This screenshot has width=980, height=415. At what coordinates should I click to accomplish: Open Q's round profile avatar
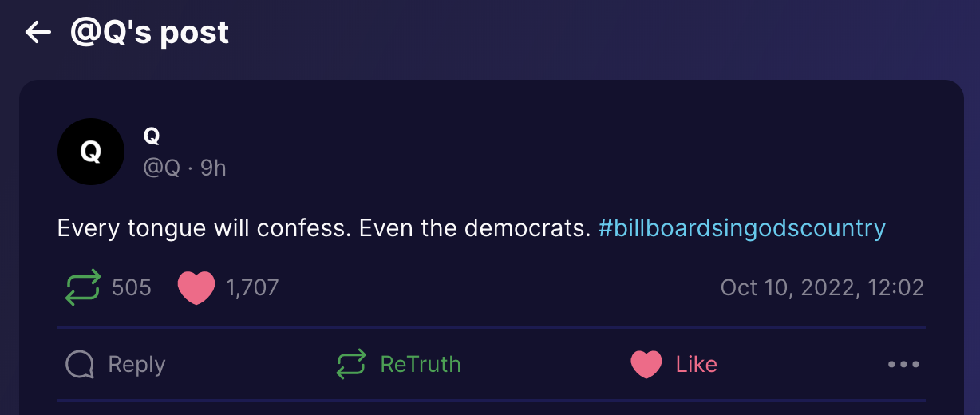click(x=91, y=152)
